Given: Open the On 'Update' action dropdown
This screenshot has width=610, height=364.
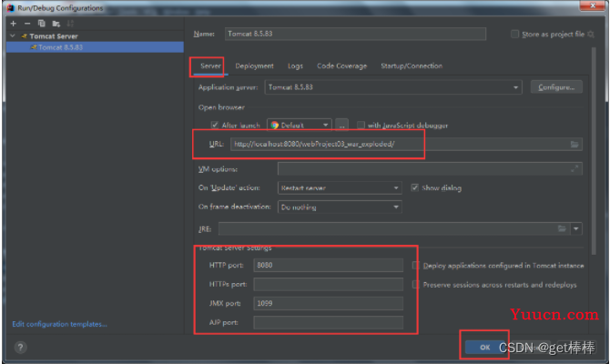Looking at the screenshot, I should pos(396,188).
